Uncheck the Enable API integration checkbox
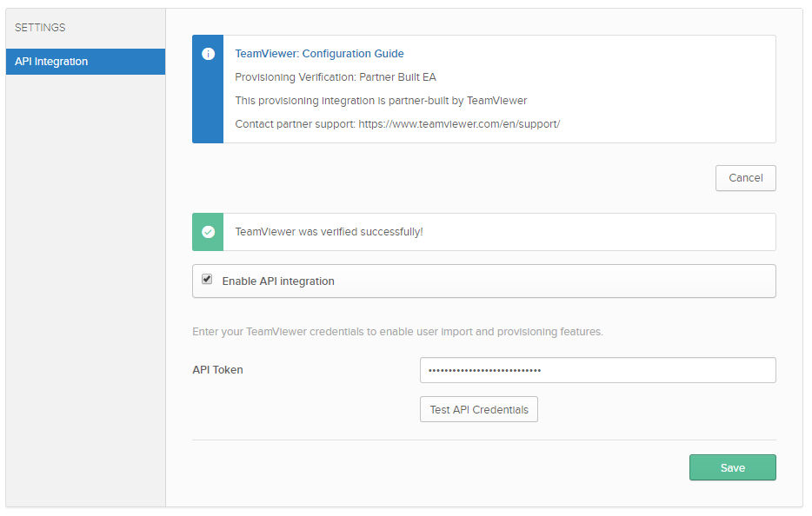 point(207,280)
